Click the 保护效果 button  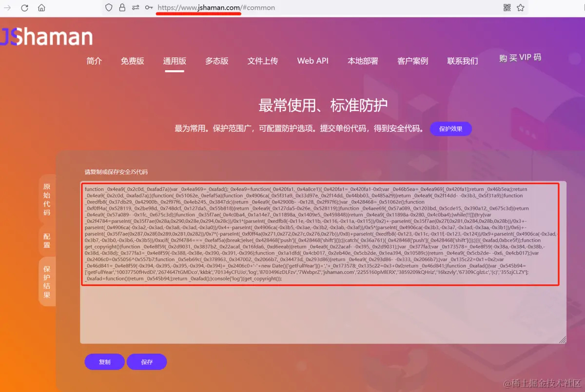point(450,129)
